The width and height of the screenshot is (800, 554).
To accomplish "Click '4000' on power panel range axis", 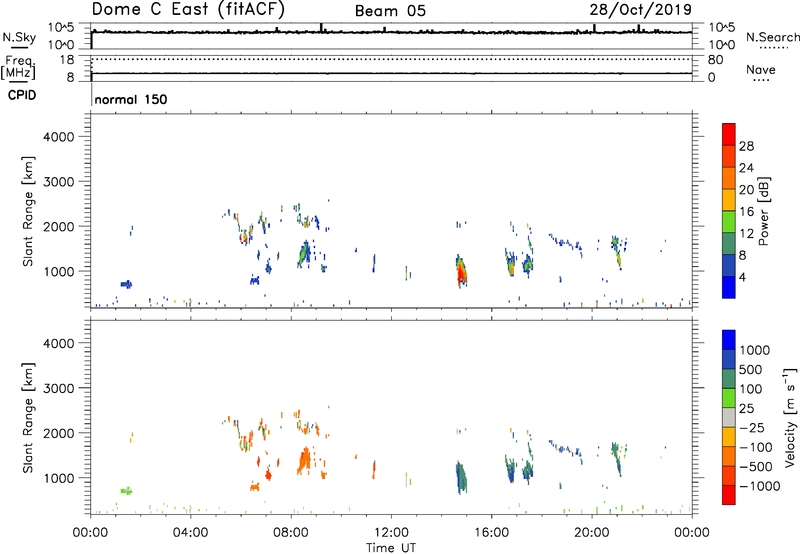I will (x=58, y=137).
